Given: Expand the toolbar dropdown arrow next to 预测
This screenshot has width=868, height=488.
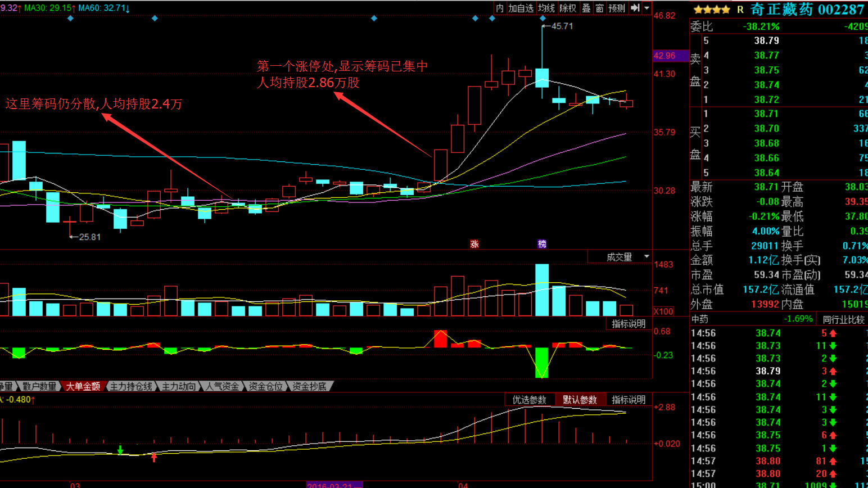Looking at the screenshot, I should (647, 8).
